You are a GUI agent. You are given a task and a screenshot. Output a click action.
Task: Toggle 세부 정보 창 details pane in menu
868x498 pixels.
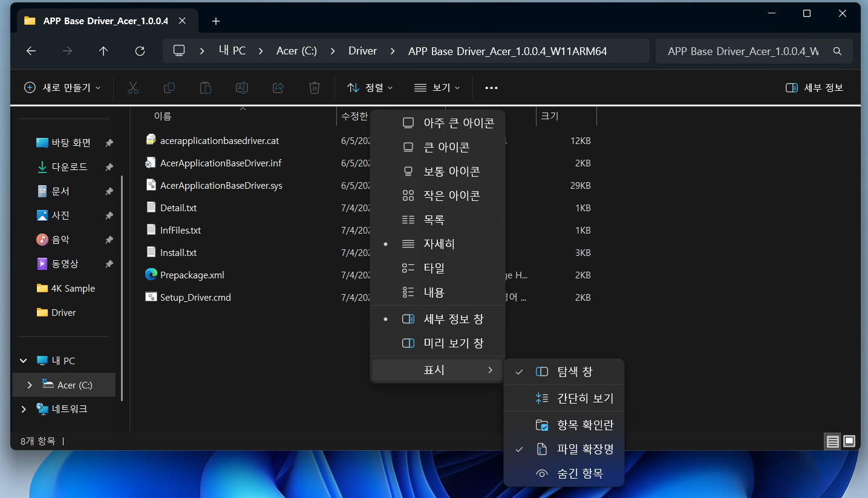point(437,319)
